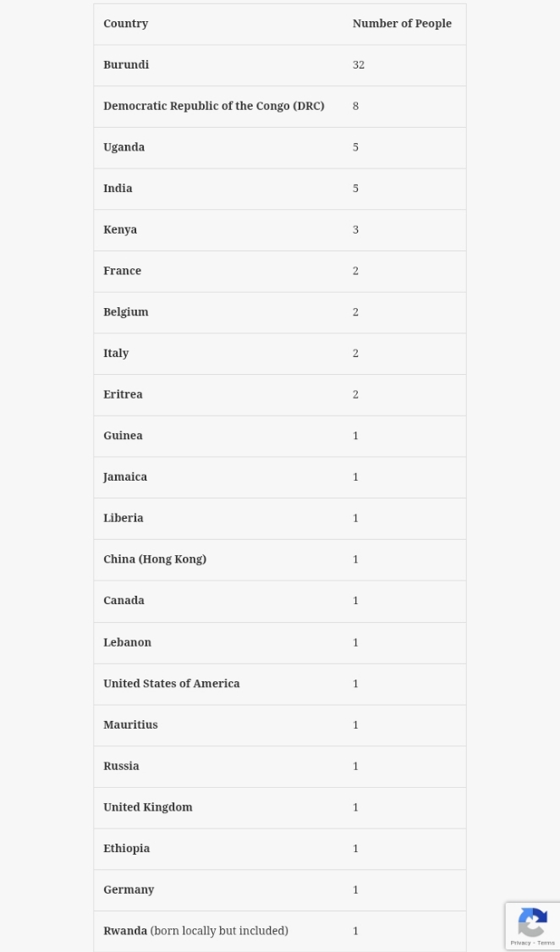The height and width of the screenshot is (952, 560).
Task: Click the Country column header
Action: pos(126,24)
